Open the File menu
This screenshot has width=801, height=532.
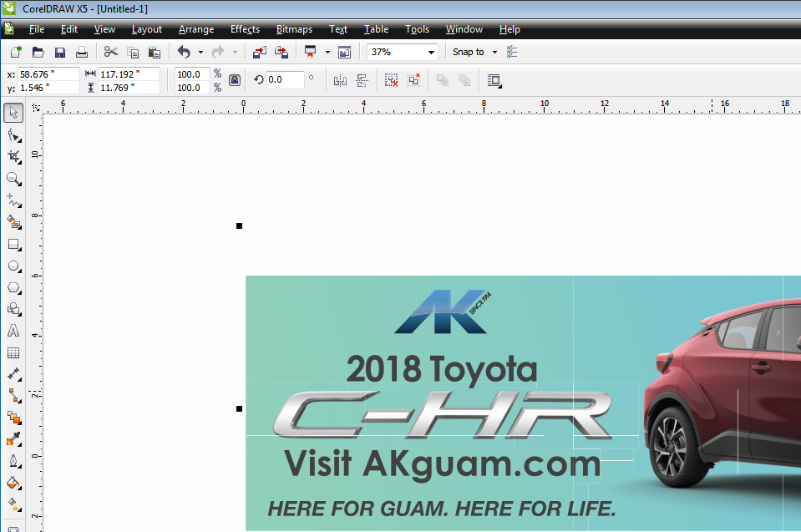click(x=37, y=29)
